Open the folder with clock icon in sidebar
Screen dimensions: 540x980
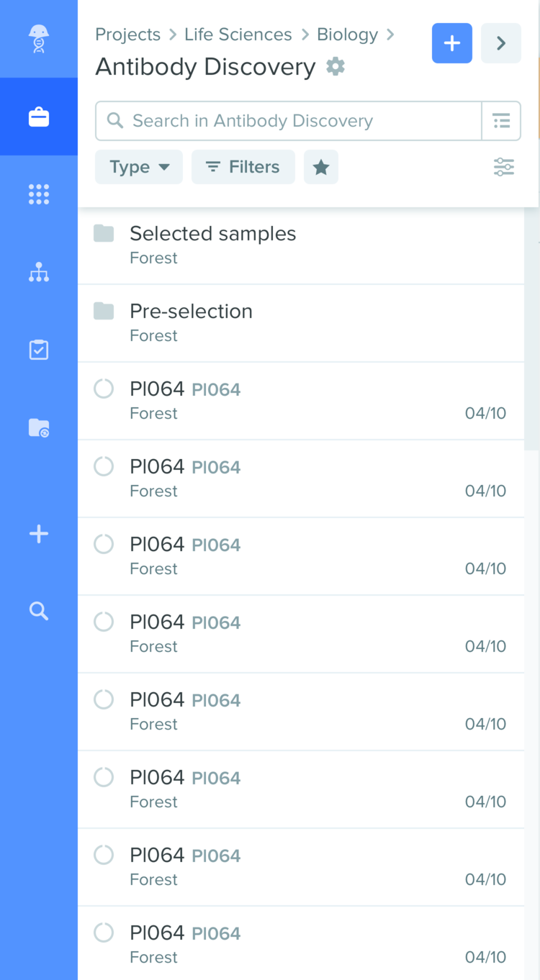coord(39,427)
